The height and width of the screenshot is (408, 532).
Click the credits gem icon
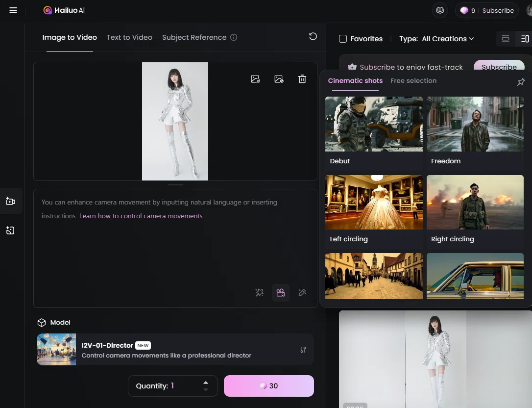(464, 10)
